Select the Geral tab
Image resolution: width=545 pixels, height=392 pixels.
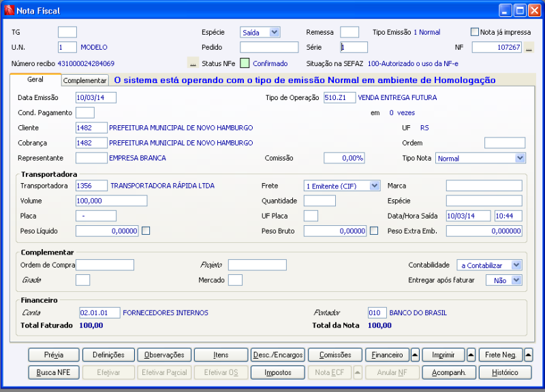coord(35,80)
